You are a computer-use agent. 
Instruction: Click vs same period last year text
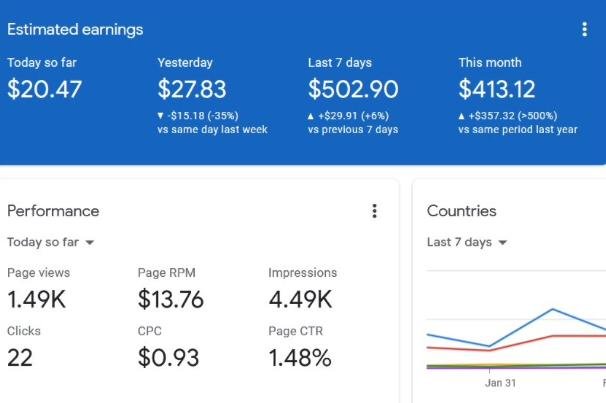click(518, 129)
